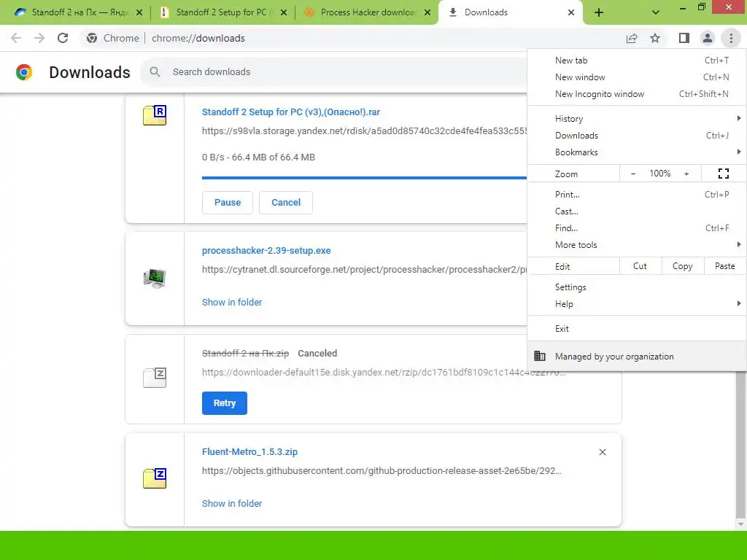Open Settings from Chrome menu

tap(637, 287)
